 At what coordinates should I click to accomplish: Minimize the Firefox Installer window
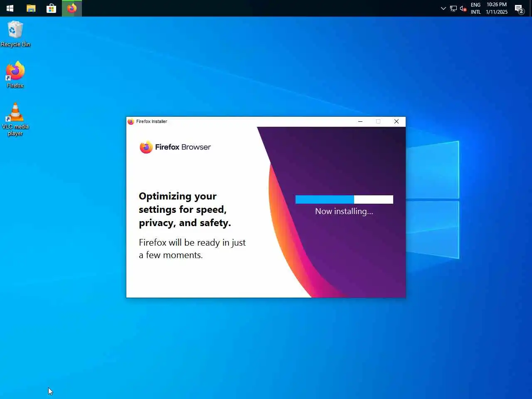360,122
